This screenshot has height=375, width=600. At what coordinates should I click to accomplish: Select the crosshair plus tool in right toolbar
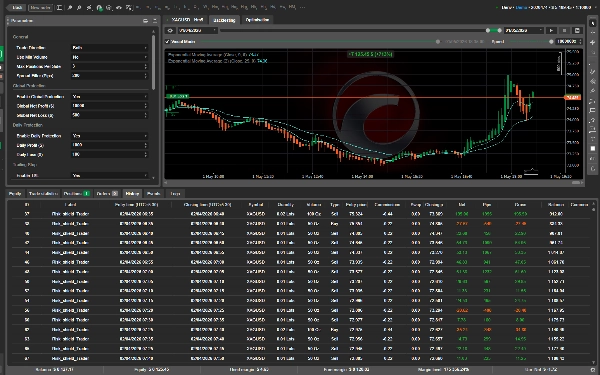(x=593, y=42)
